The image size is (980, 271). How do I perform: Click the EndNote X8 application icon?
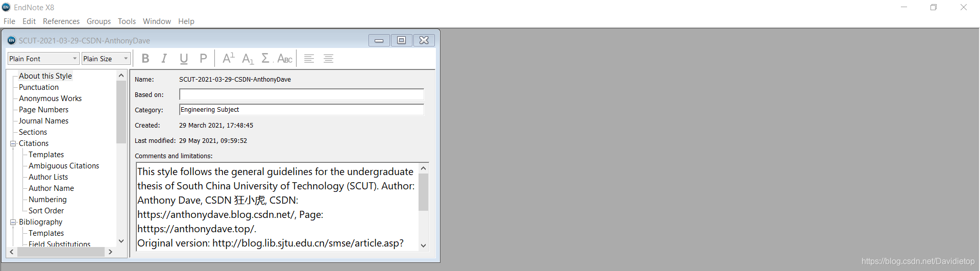pyautogui.click(x=6, y=7)
